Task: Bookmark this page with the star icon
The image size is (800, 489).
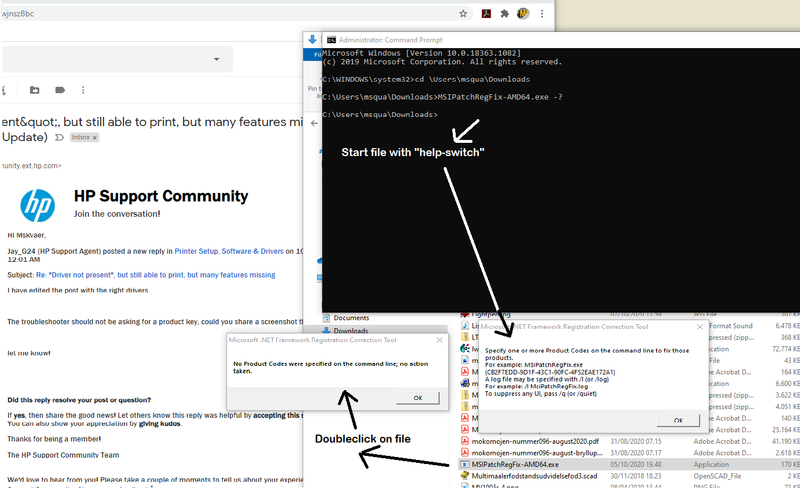Action: [x=462, y=15]
